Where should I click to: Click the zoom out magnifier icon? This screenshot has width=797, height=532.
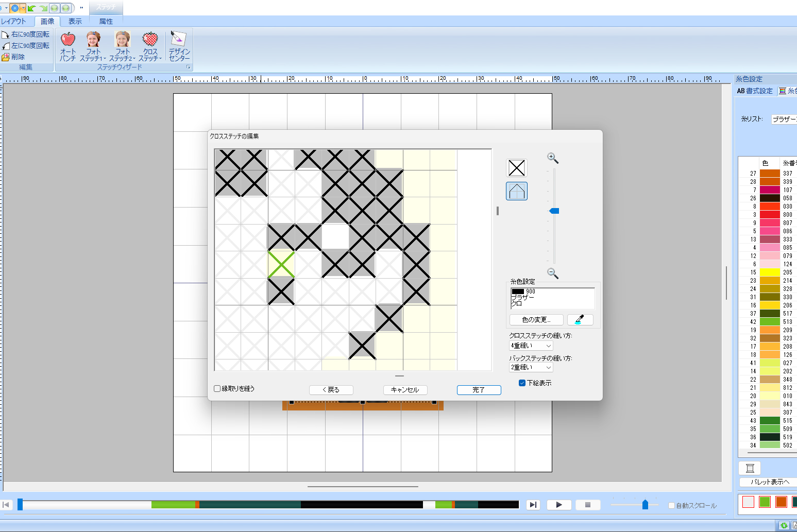552,273
